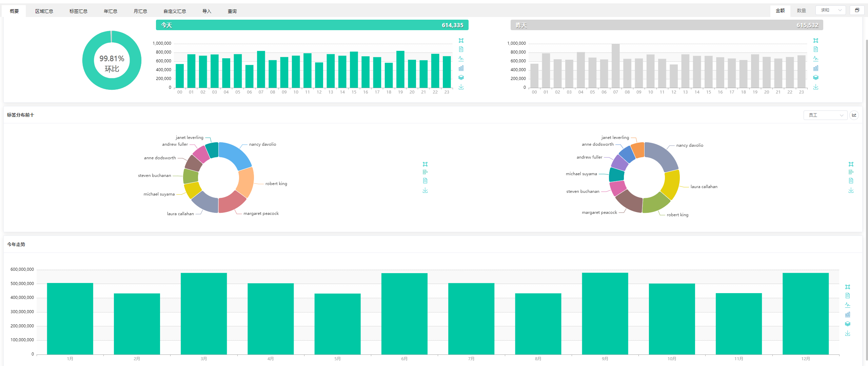
Task: Enlarge the left employee donut chart
Action: tap(425, 164)
